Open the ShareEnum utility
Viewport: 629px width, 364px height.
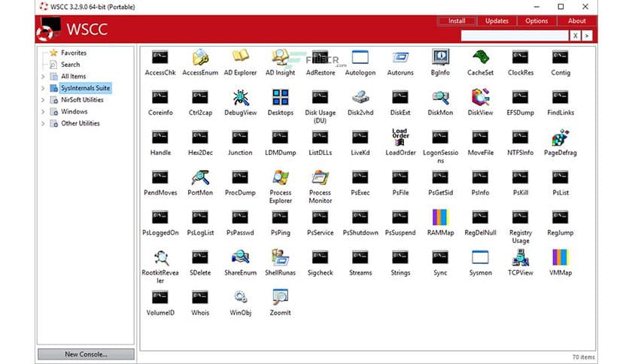tap(240, 258)
